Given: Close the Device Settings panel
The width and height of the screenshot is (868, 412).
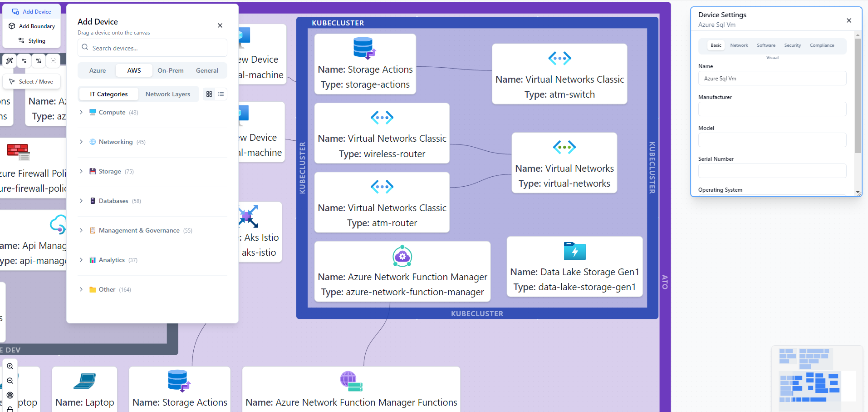Looking at the screenshot, I should [849, 20].
